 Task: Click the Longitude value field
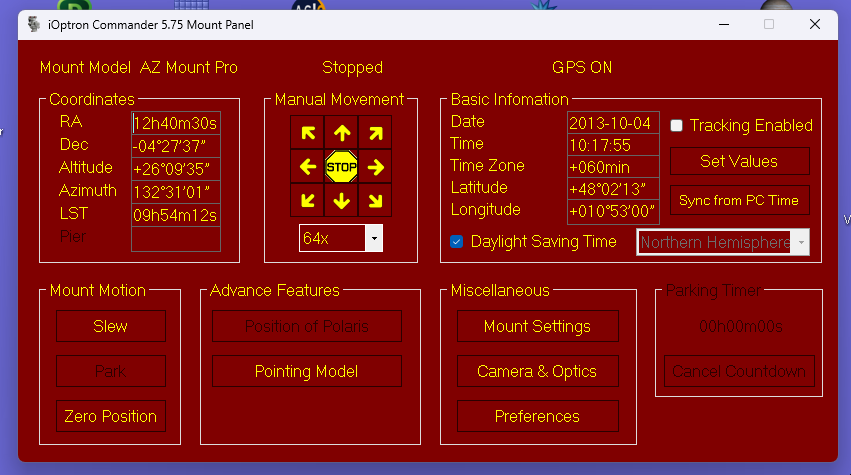[x=613, y=211]
